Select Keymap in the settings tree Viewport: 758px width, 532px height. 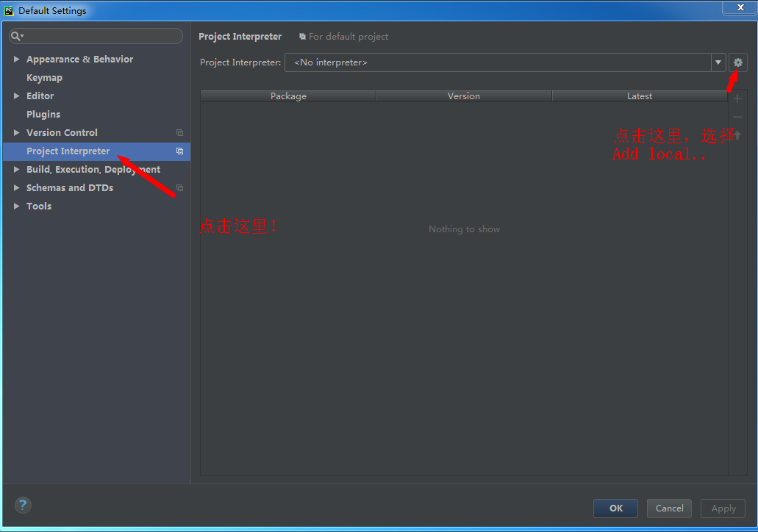tap(44, 78)
